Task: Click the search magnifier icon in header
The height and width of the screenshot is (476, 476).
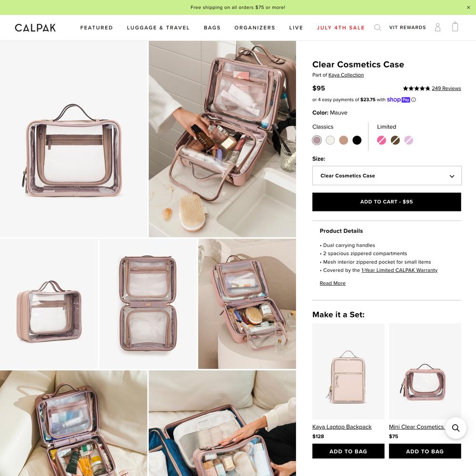Action: [x=377, y=28]
